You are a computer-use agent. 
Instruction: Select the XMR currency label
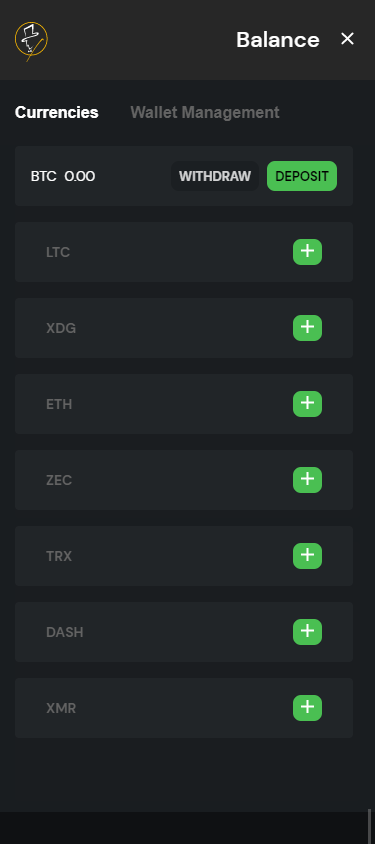61,708
